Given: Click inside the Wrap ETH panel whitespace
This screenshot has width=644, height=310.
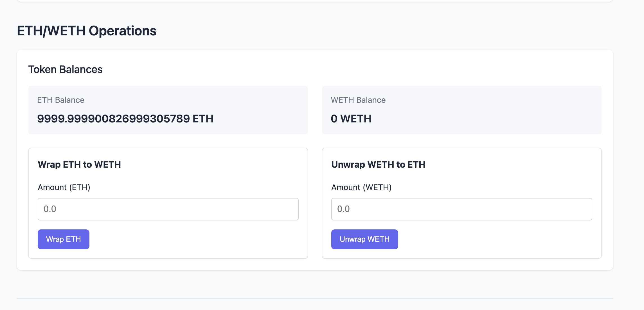Looking at the screenshot, I should tap(197, 241).
